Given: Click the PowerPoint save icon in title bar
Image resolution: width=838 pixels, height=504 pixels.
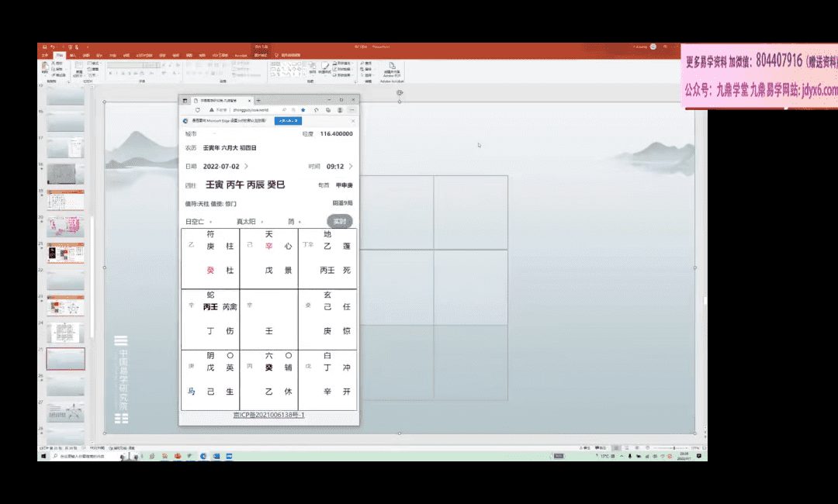Looking at the screenshot, I should point(44,47).
